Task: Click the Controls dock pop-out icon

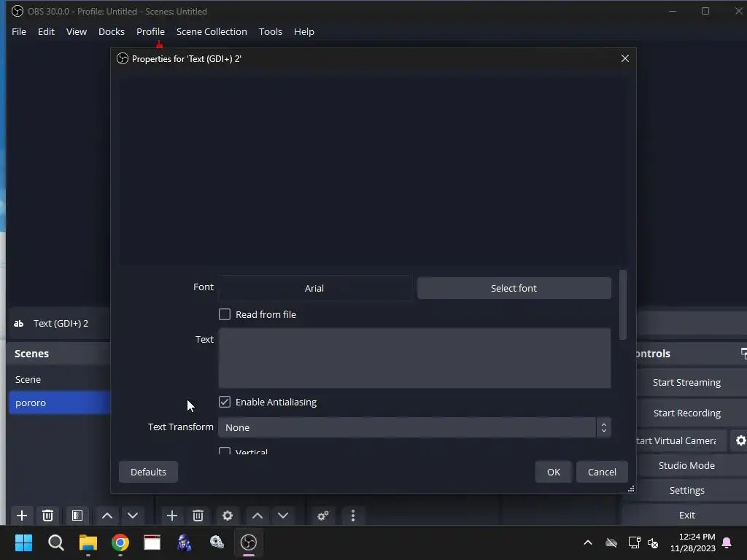Action: point(743,354)
